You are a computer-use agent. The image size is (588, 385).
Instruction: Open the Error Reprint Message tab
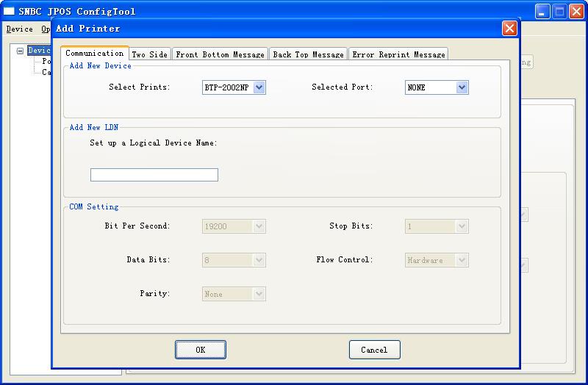[398, 54]
